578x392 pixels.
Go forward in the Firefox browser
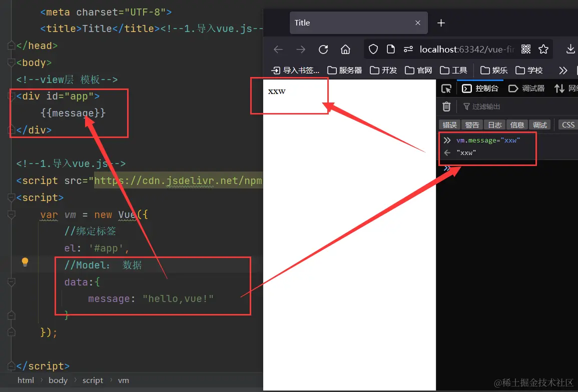click(301, 49)
